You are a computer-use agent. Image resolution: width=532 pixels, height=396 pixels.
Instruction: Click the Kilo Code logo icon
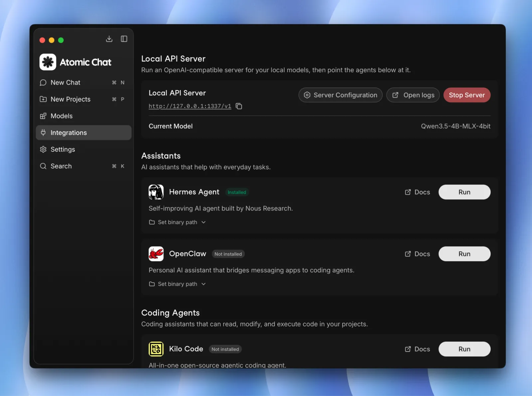156,349
